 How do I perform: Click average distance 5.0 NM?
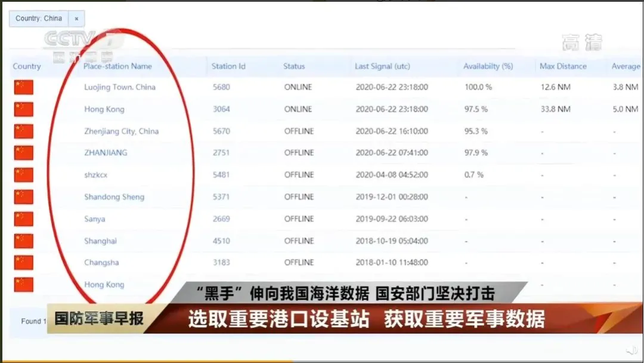[x=626, y=109]
